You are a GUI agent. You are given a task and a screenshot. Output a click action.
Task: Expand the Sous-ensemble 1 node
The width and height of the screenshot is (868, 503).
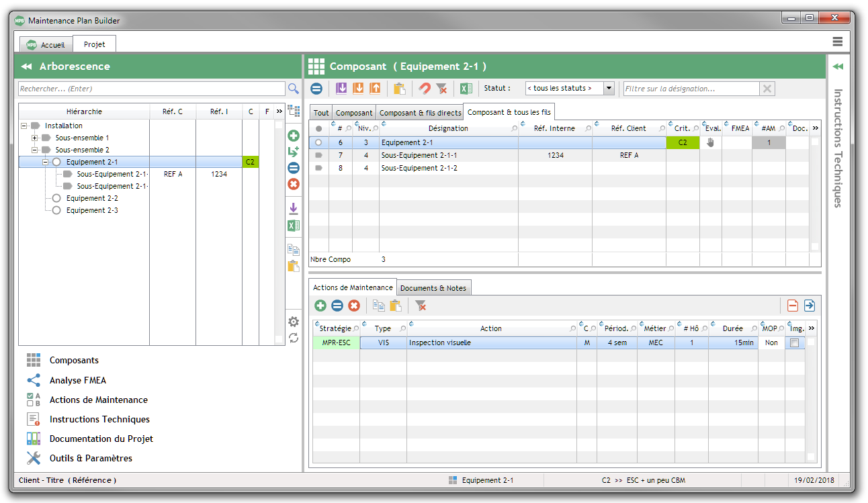click(x=35, y=138)
